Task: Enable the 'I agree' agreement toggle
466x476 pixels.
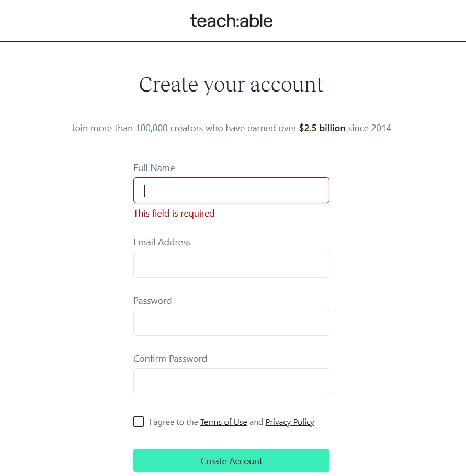Action: 138,421
